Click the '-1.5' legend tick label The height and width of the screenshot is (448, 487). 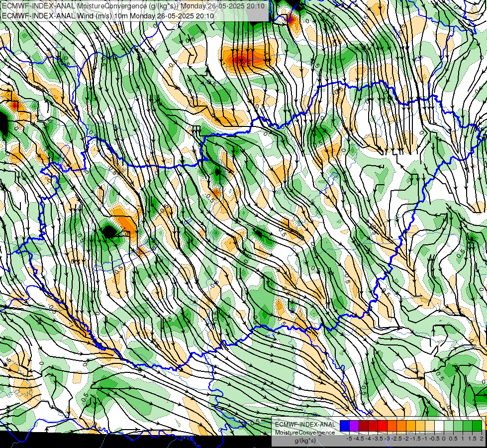point(415,439)
